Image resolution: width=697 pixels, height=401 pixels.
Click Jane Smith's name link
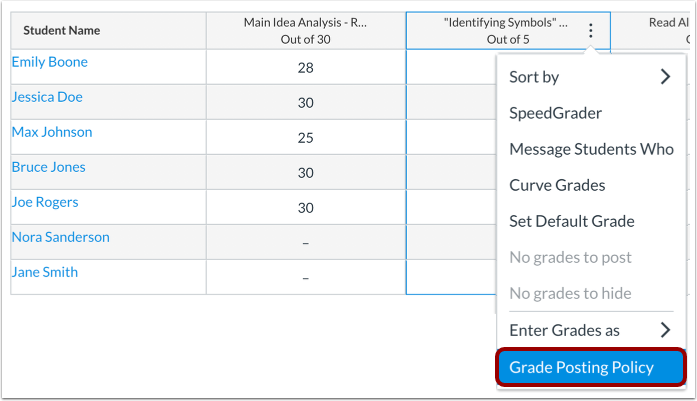pyautogui.click(x=45, y=272)
